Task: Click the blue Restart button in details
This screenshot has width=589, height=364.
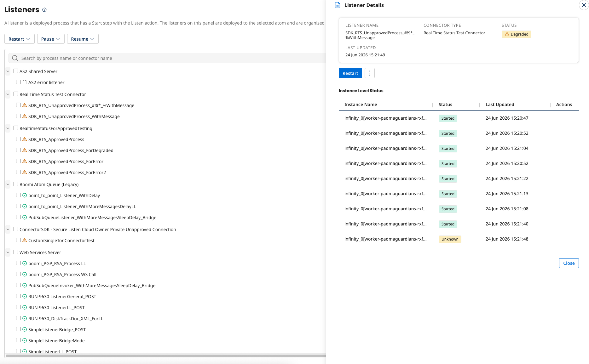Action: pyautogui.click(x=350, y=73)
